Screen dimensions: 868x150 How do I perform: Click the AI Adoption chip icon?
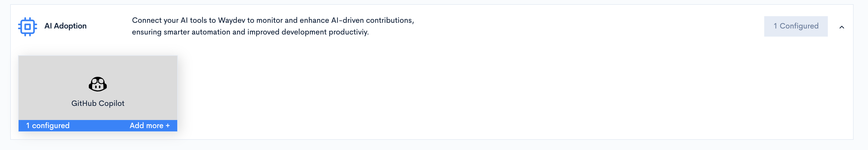pos(27,27)
